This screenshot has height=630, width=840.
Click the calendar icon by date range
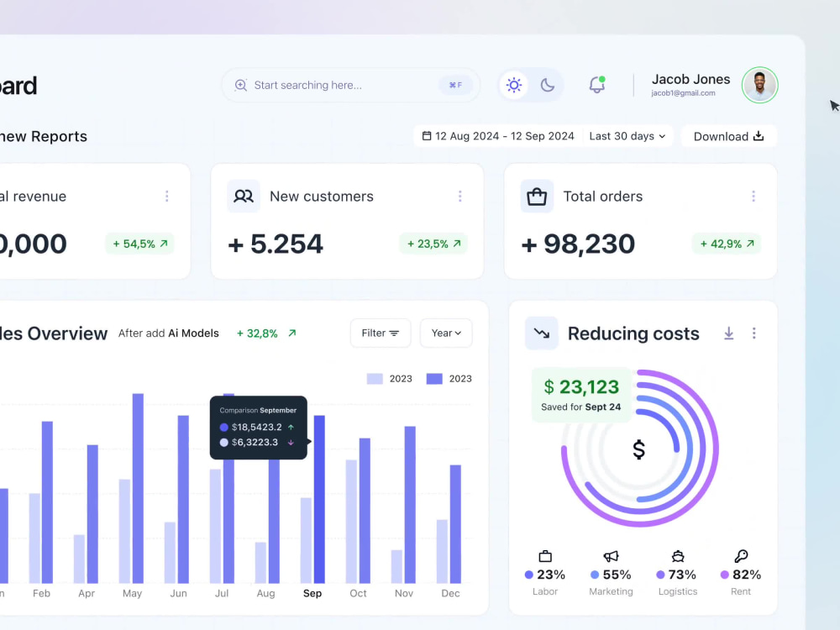click(x=427, y=135)
